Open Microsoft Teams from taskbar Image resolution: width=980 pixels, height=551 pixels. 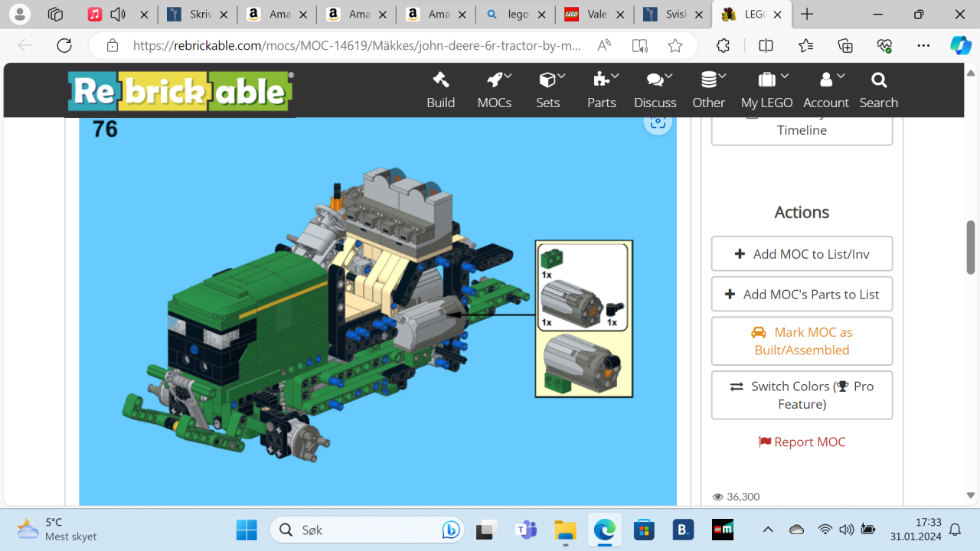click(x=526, y=530)
